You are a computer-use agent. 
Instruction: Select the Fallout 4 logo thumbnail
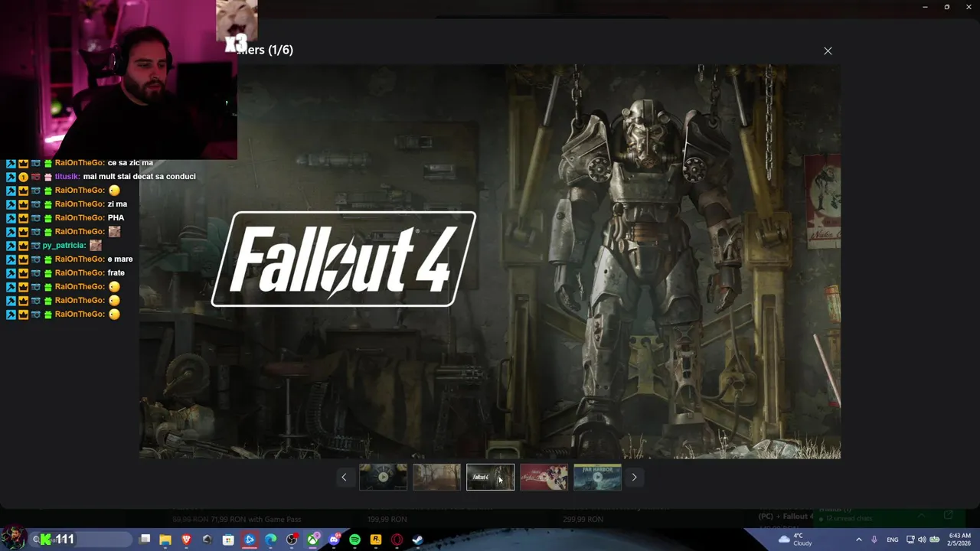(490, 478)
